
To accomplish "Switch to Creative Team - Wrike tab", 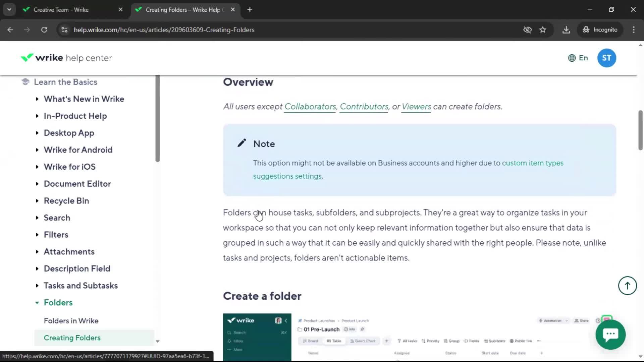I will [61, 10].
